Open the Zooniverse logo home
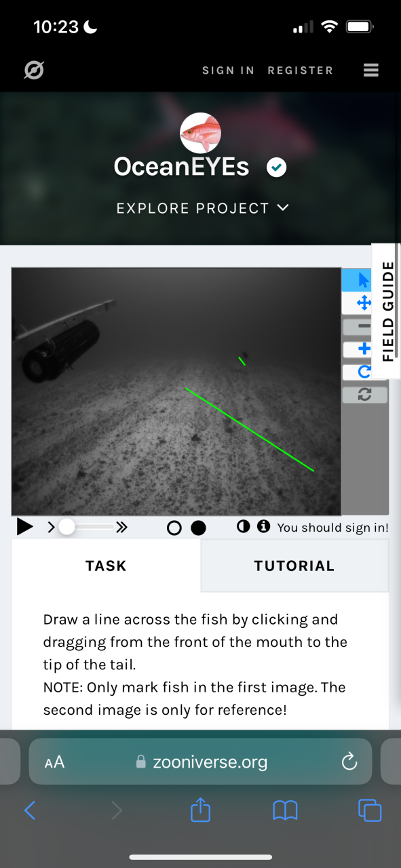Image resolution: width=401 pixels, height=868 pixels. 33,70
